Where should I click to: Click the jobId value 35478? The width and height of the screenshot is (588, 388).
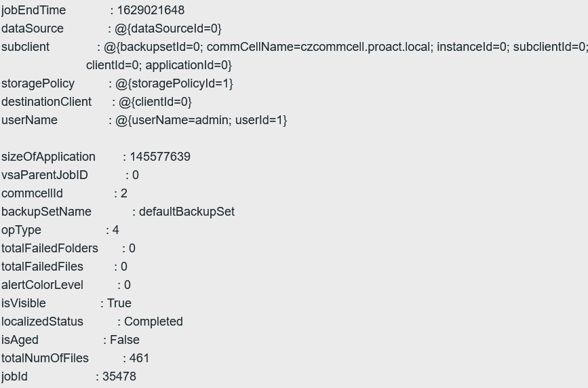tap(119, 376)
